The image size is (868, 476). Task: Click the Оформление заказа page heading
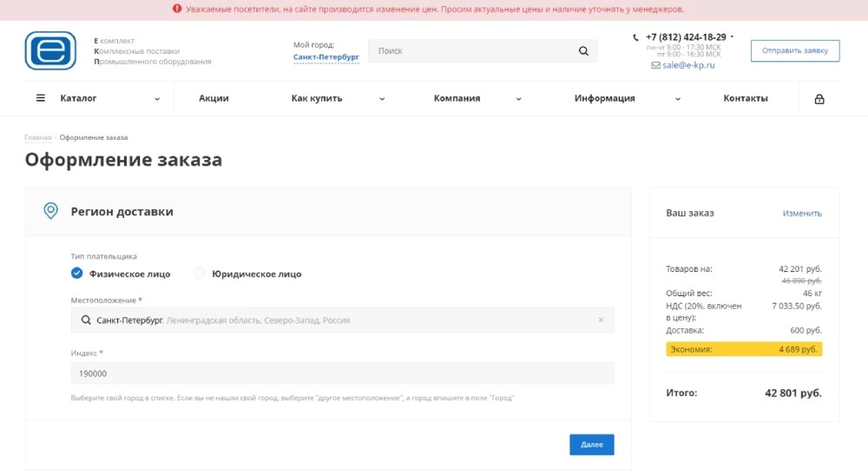pyautogui.click(x=123, y=160)
